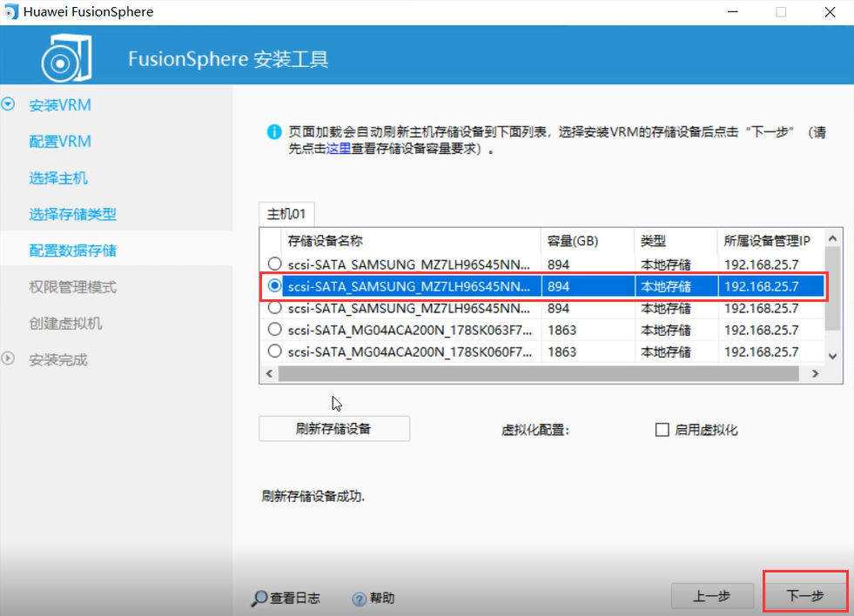This screenshot has height=616, width=854.
Task: Select the highlighted SAMSUNG disk radio button
Action: (x=274, y=285)
